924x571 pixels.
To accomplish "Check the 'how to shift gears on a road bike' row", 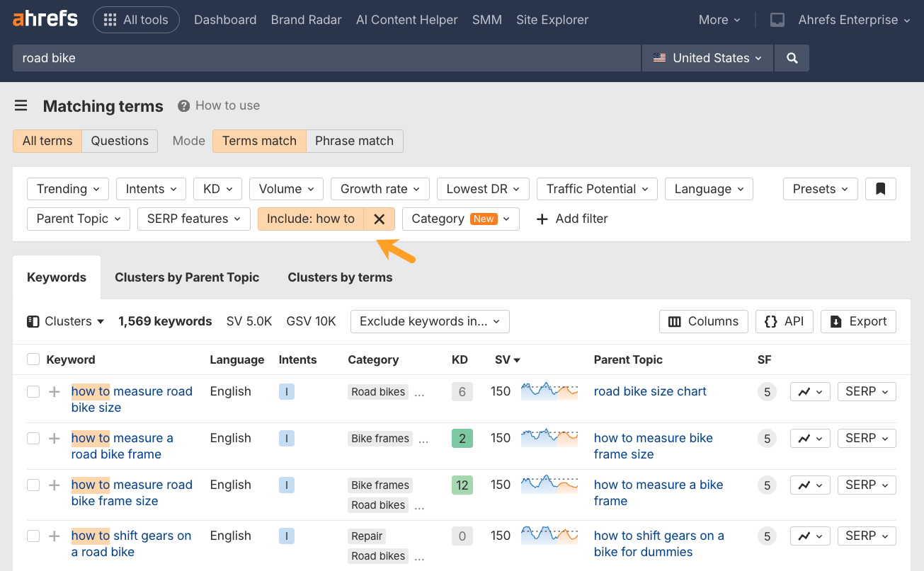I will coord(33,536).
